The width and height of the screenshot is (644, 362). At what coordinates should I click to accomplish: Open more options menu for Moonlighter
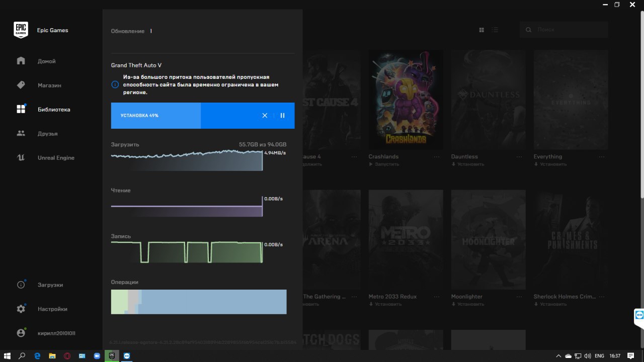tap(520, 297)
